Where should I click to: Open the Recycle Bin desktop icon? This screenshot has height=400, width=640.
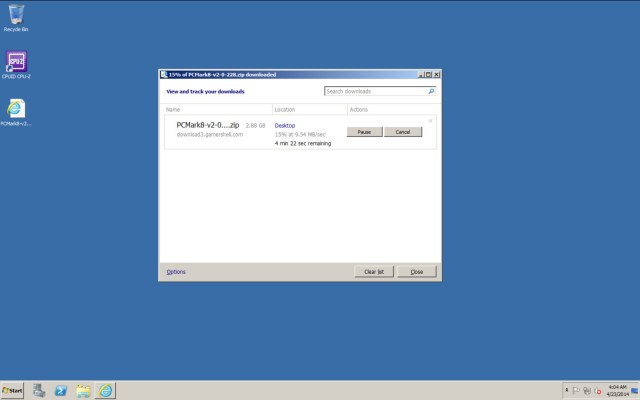(16, 18)
